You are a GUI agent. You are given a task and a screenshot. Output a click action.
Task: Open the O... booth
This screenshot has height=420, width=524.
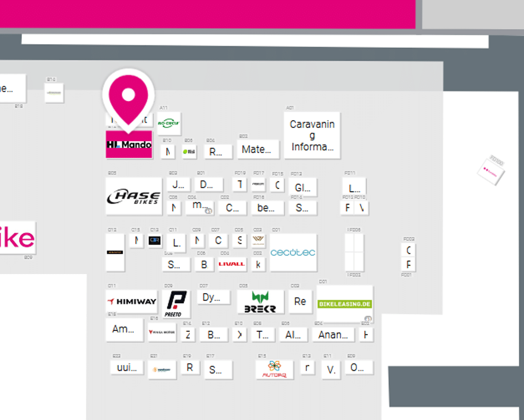click(x=359, y=368)
